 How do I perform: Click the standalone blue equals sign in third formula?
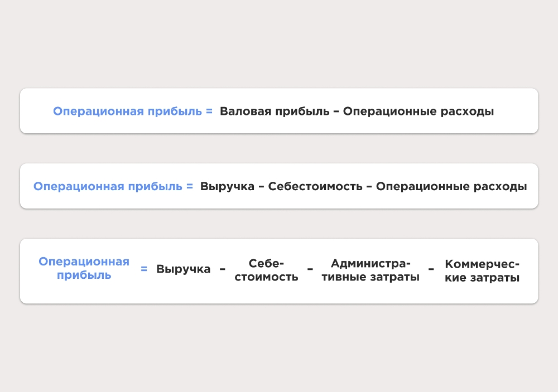(144, 269)
